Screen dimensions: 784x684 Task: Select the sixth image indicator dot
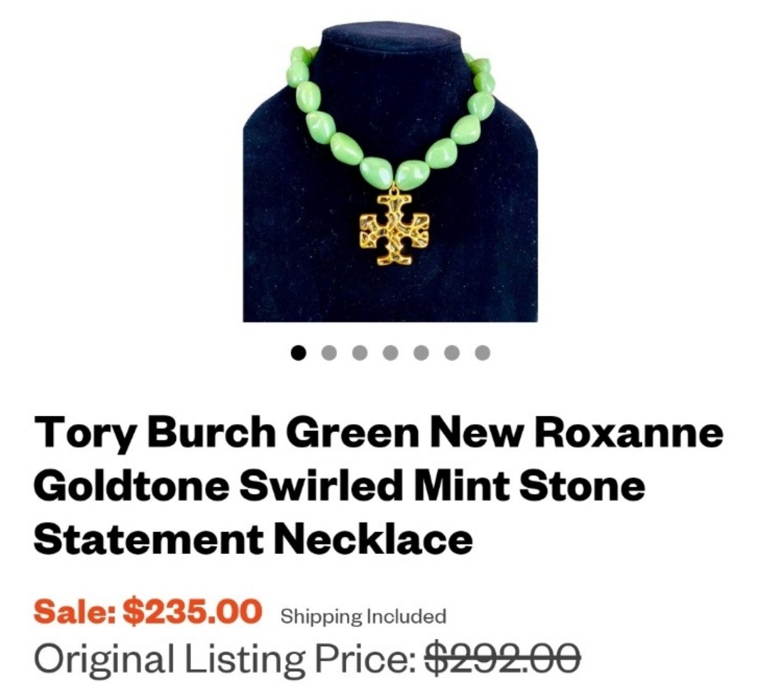click(452, 353)
